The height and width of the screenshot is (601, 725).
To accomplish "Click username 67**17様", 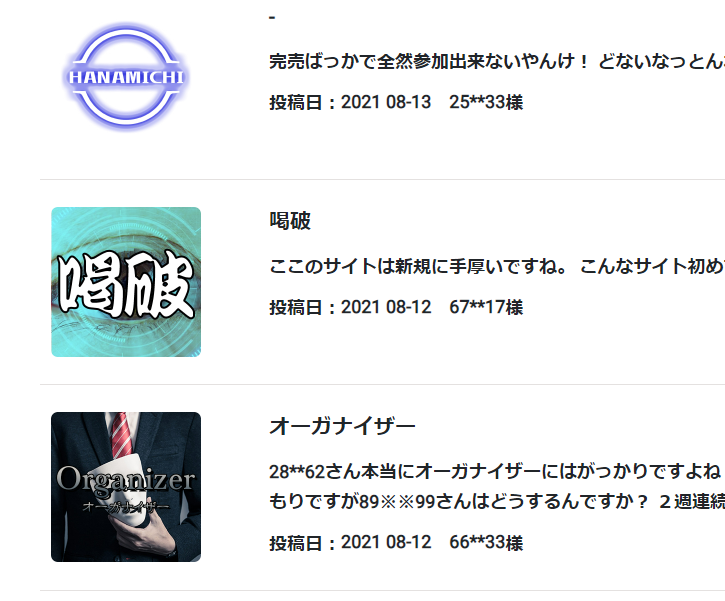I will 486,307.
